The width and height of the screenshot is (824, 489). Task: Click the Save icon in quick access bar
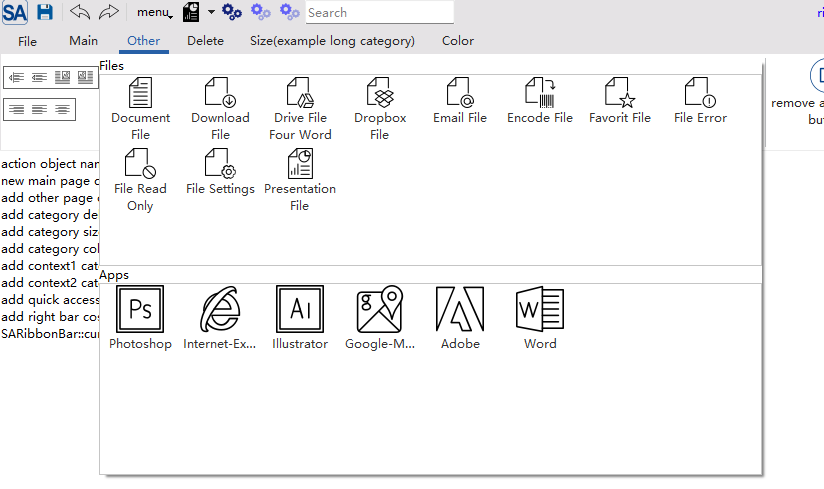[x=45, y=12]
